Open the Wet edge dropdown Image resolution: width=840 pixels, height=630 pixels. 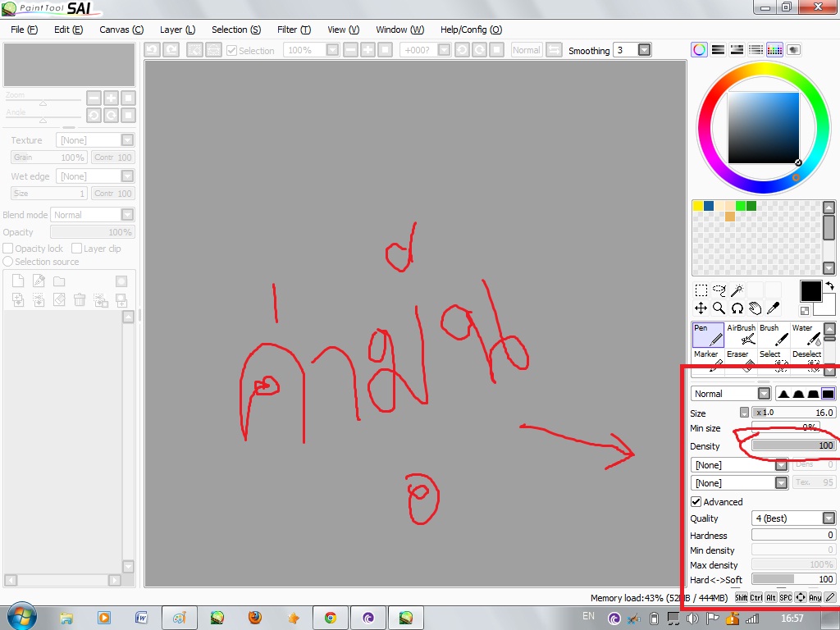(127, 176)
